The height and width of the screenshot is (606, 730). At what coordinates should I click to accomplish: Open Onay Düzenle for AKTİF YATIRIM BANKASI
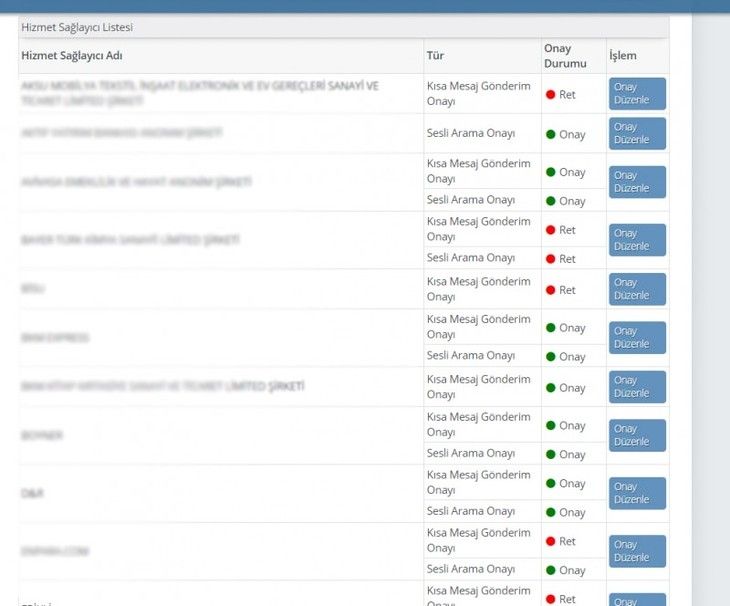tap(636, 133)
